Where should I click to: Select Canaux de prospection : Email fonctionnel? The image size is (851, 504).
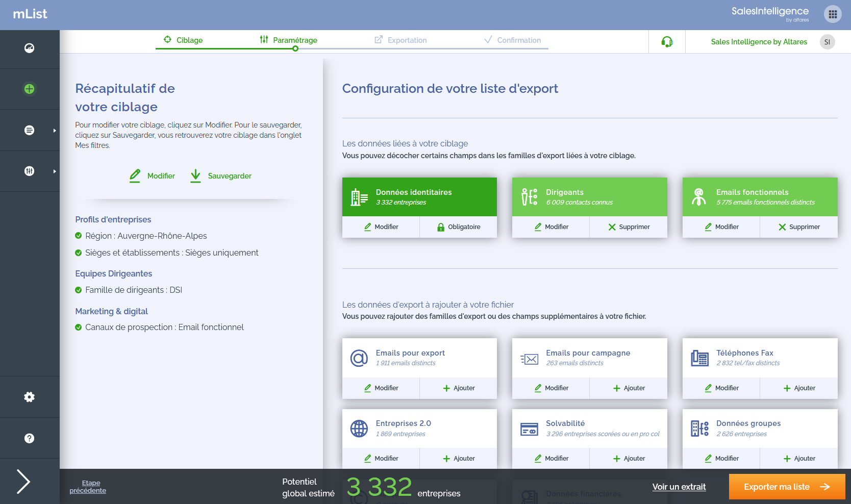click(x=160, y=327)
